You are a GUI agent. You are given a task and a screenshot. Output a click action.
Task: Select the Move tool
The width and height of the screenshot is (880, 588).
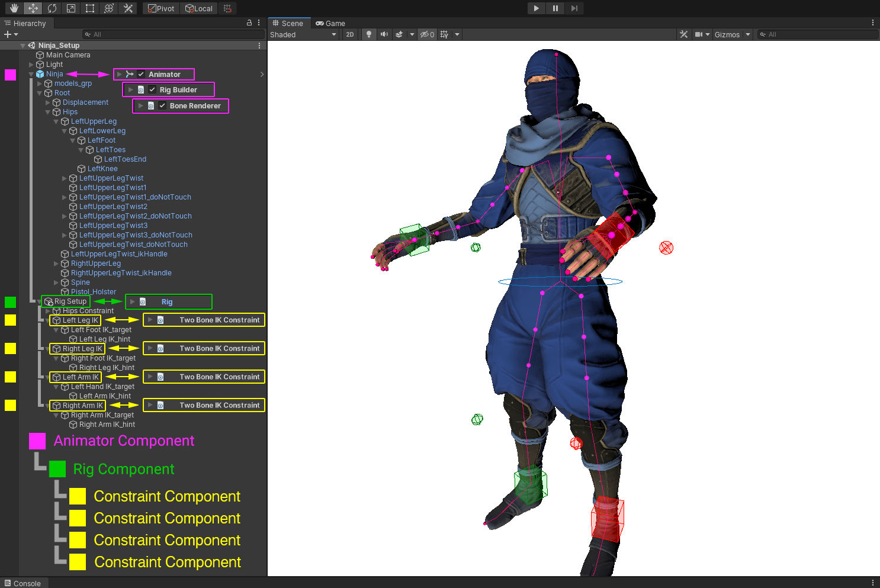point(33,8)
